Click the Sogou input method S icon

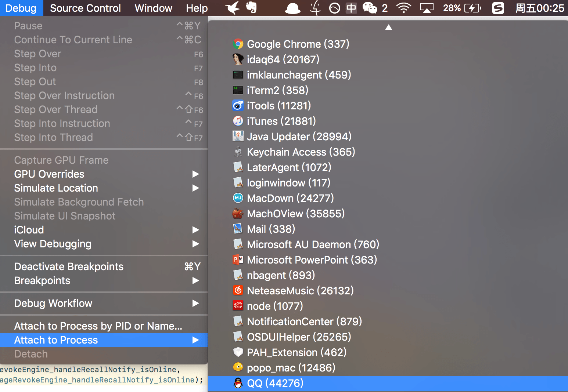(498, 8)
